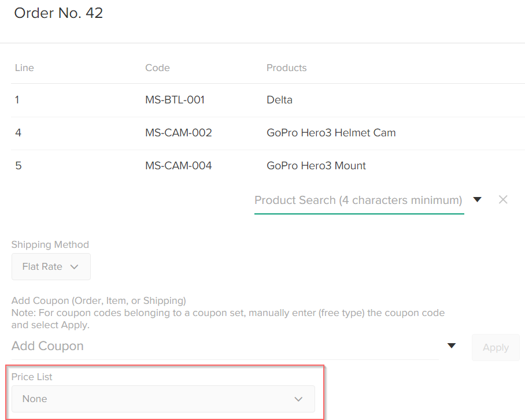Open the GoPro Hero3 Helmet Cam product

331,132
